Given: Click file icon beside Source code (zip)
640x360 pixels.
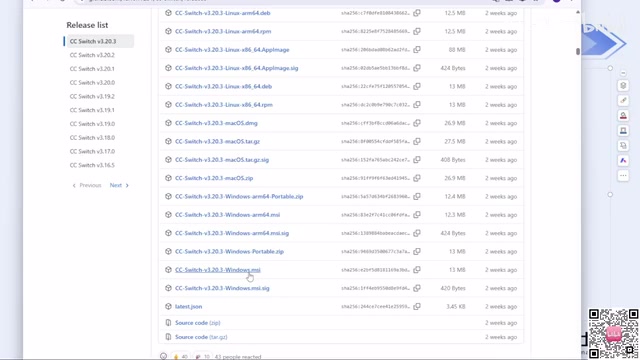Looking at the screenshot, I should coord(168,323).
